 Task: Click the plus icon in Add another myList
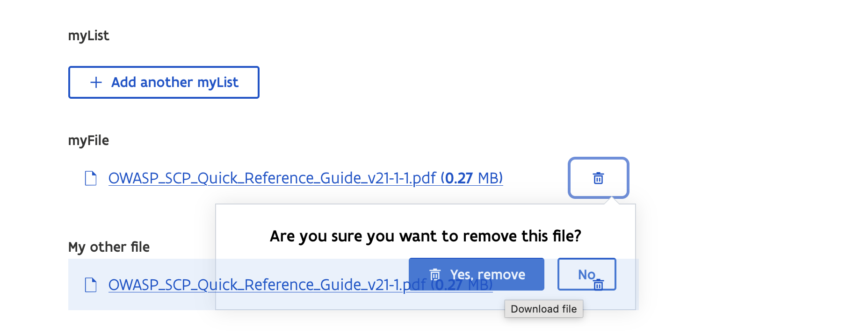coord(95,82)
